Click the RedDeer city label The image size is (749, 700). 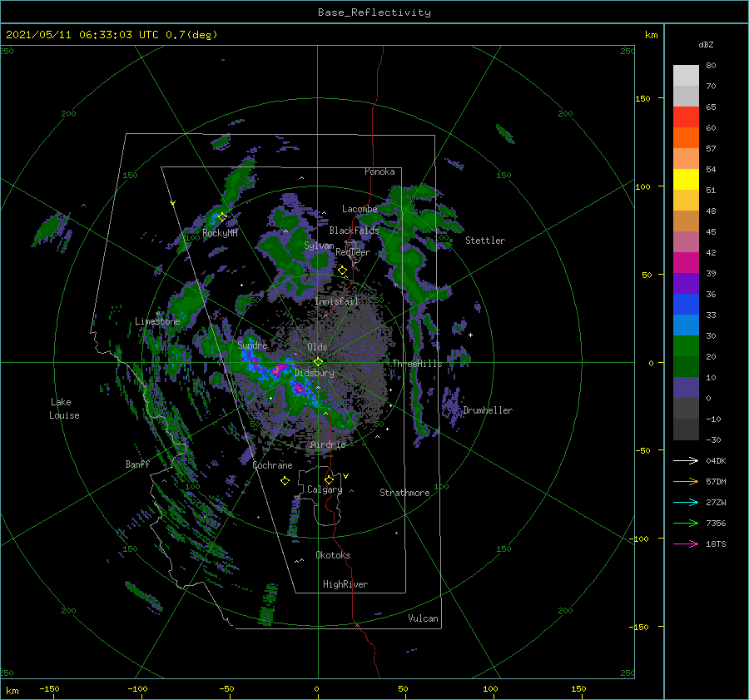tap(353, 252)
